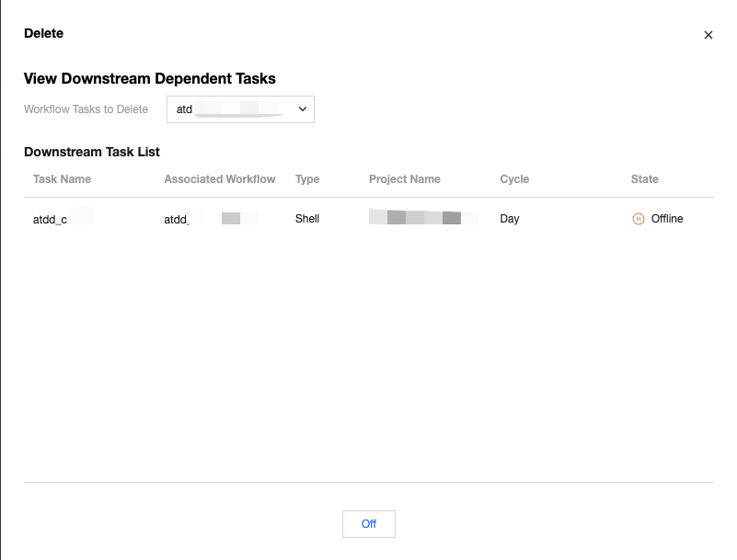Select the Associated Workflow column header
The width and height of the screenshot is (737, 560).
[219, 179]
